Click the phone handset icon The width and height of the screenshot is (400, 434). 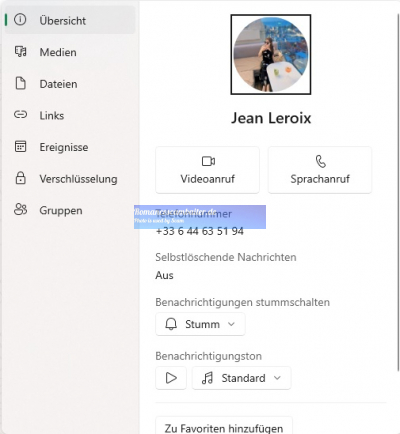pos(320,161)
